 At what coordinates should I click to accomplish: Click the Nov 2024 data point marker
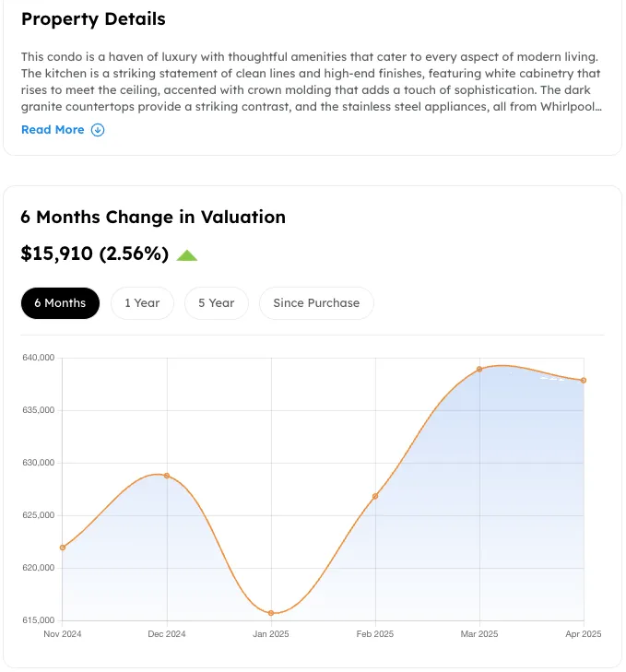click(x=63, y=548)
